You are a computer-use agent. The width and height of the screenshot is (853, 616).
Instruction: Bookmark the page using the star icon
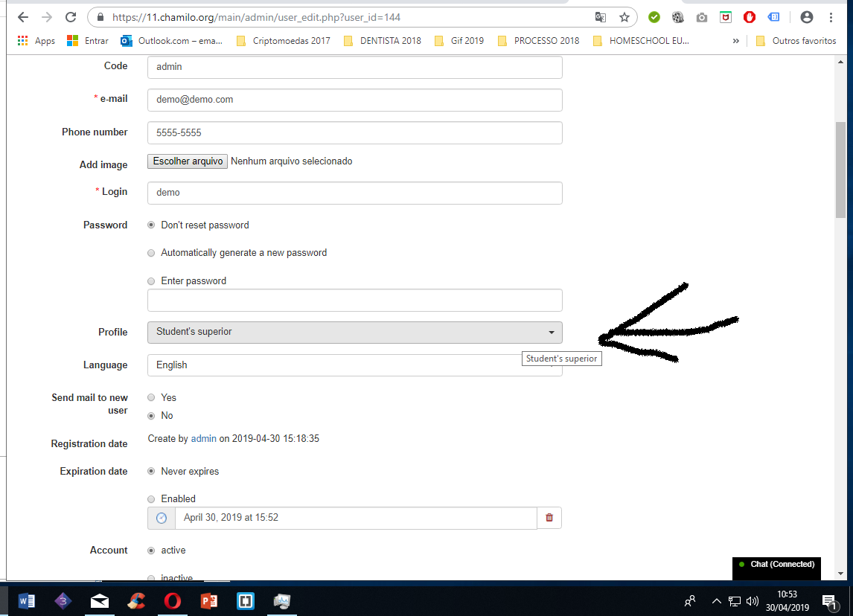tap(623, 16)
